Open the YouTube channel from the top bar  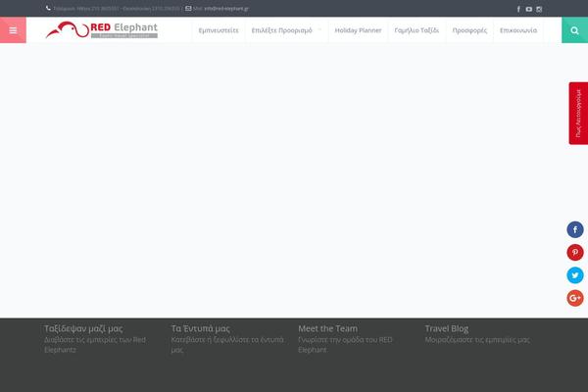coord(529,9)
